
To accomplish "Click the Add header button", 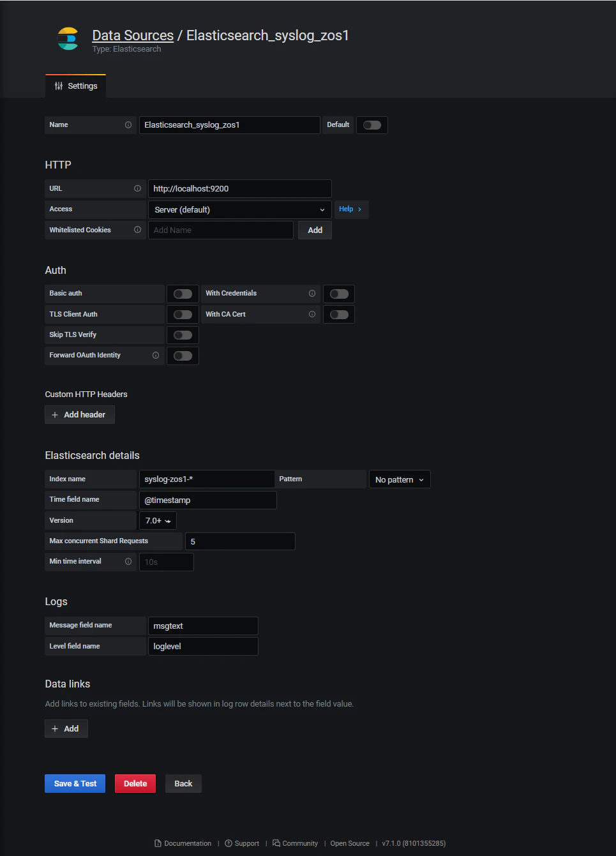I will (x=80, y=415).
